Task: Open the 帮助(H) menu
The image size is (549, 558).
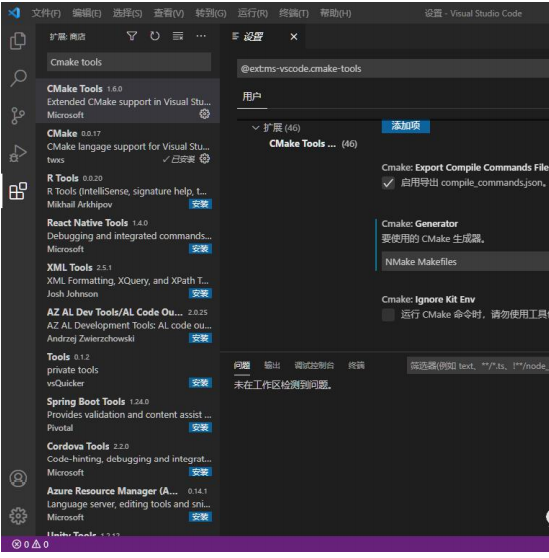Action: pyautogui.click(x=336, y=14)
